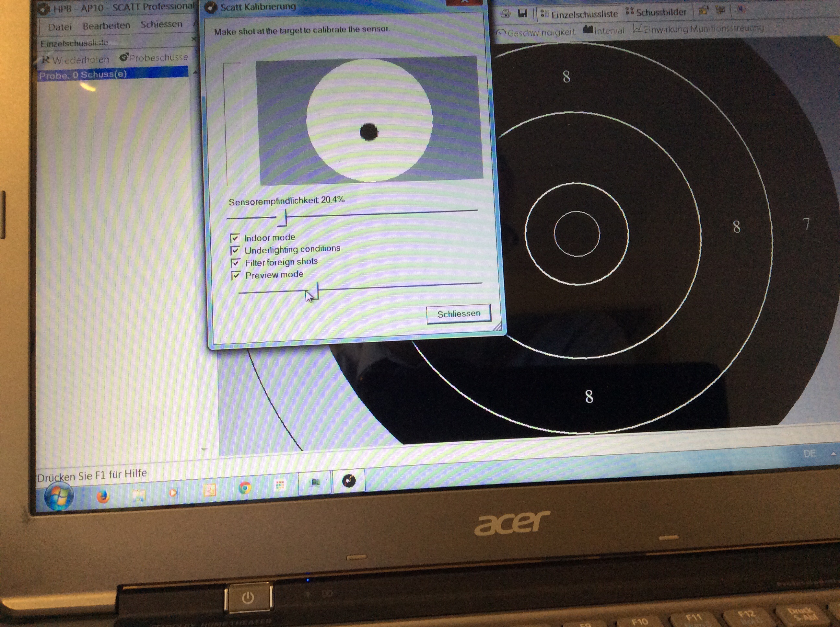Toggle the Preview mode checkbox

point(236,276)
